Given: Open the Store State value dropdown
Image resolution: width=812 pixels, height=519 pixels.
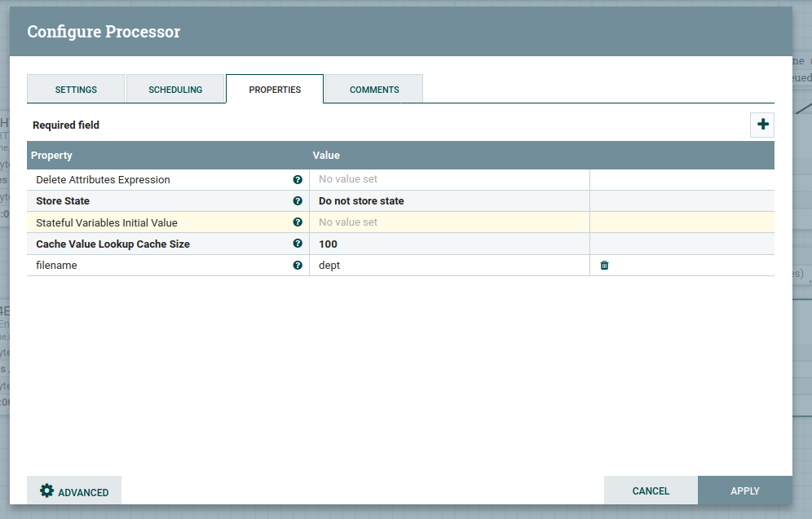Looking at the screenshot, I should click(448, 200).
